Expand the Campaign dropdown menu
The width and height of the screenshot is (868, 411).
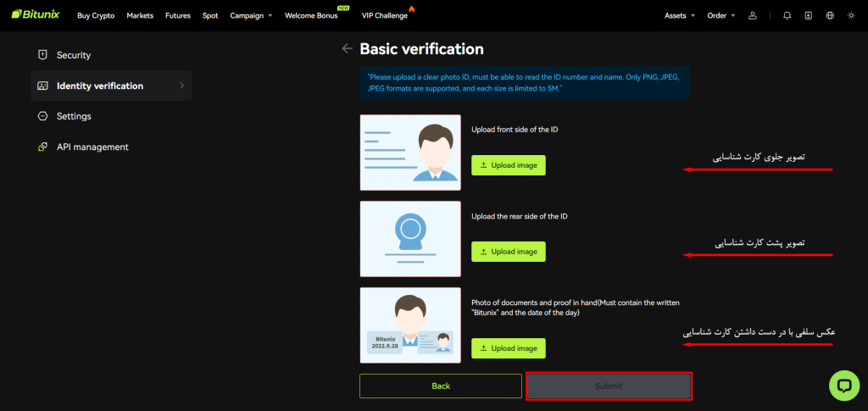point(251,15)
